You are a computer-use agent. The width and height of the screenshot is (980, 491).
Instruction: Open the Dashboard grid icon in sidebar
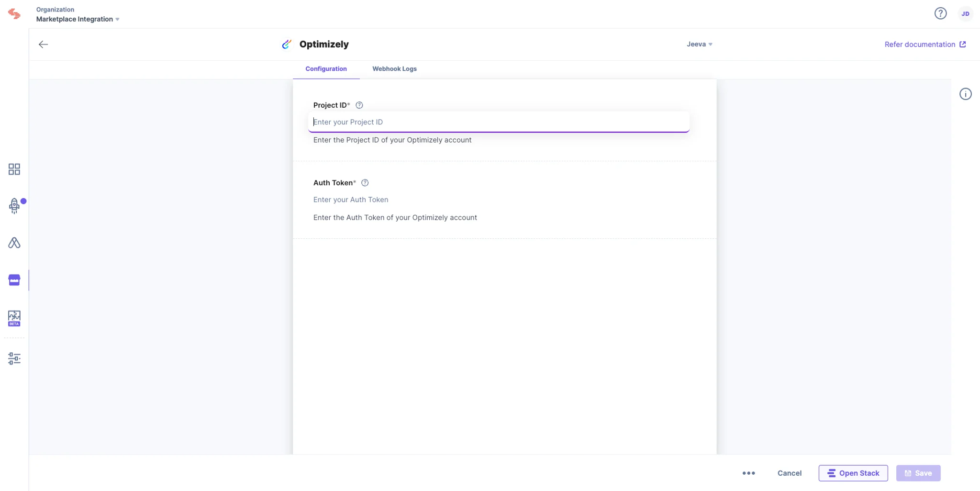coord(14,169)
